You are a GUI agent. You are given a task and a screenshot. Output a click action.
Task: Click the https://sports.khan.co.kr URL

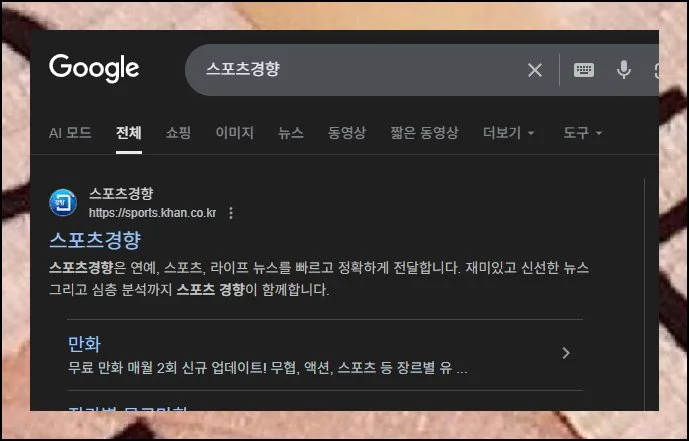(x=152, y=213)
